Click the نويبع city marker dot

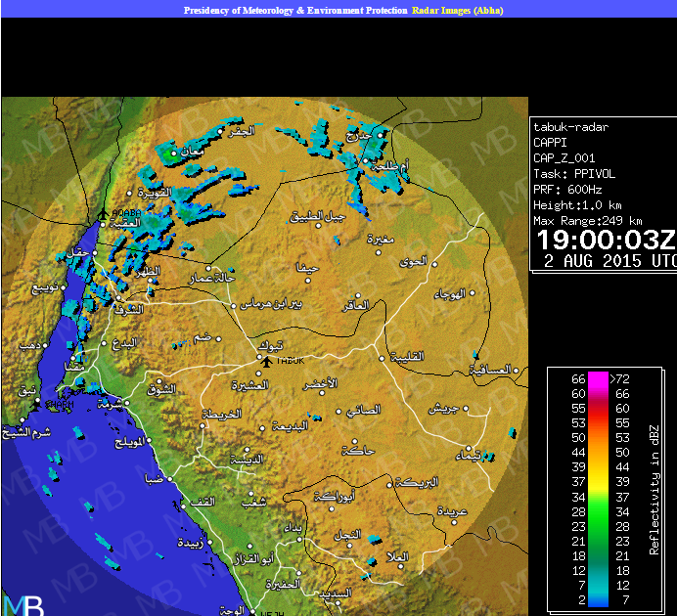click(x=63, y=287)
